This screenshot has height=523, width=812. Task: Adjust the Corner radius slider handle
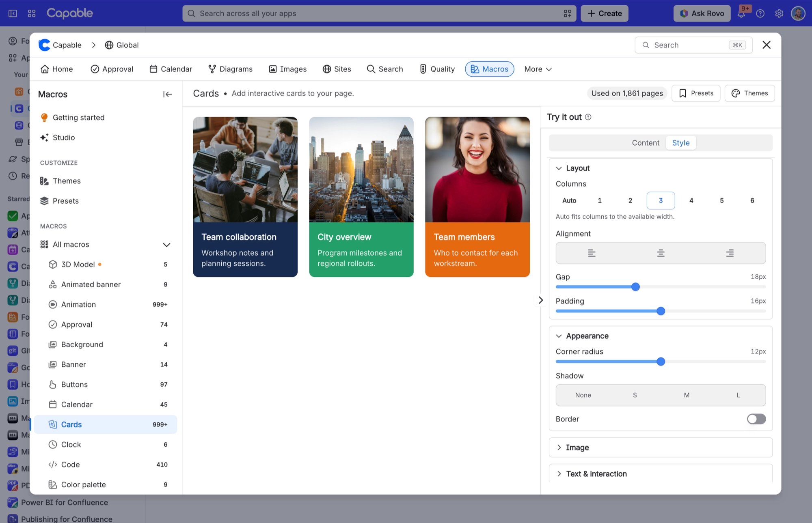point(661,362)
